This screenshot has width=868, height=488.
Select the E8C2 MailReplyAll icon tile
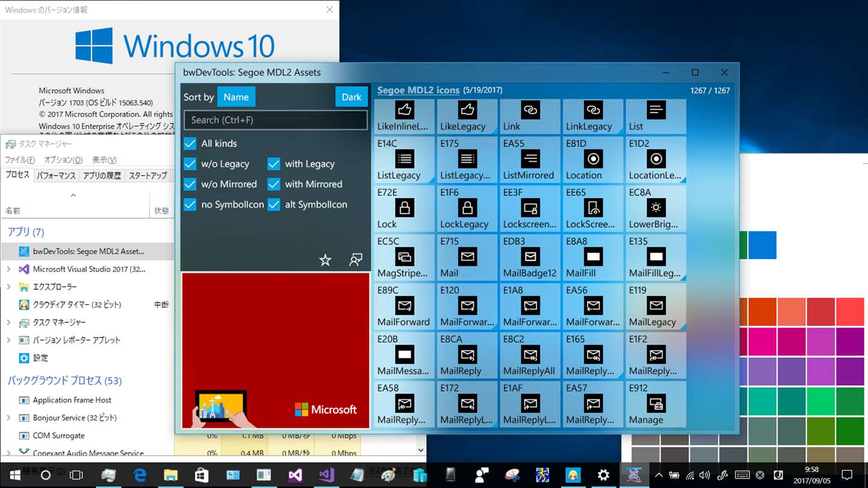coord(530,355)
